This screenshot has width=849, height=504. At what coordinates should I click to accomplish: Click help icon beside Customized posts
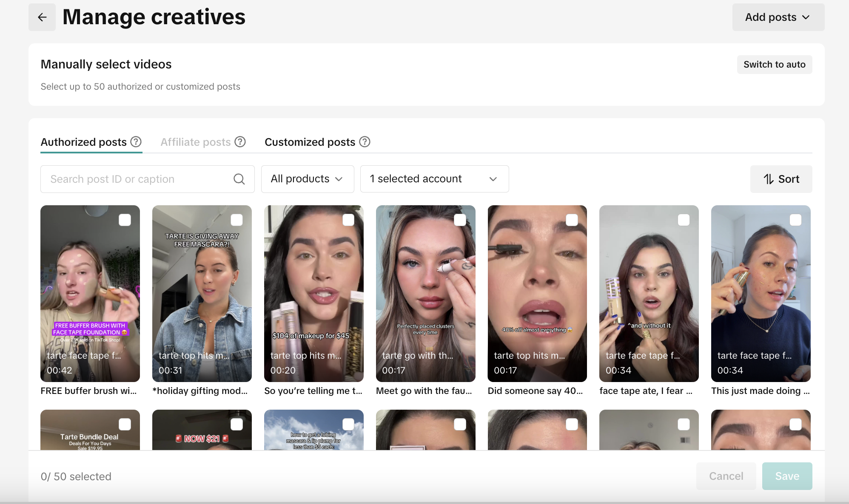365,142
